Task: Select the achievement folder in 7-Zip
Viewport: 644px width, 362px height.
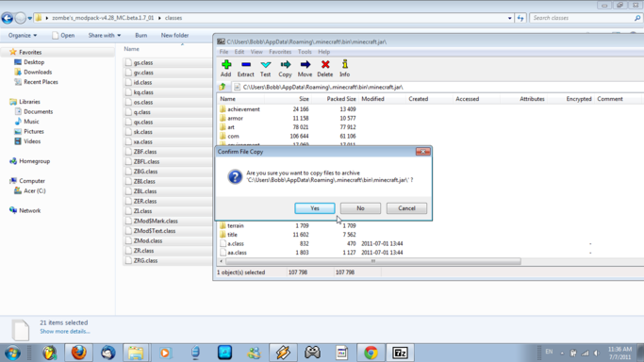Action: coord(243,109)
